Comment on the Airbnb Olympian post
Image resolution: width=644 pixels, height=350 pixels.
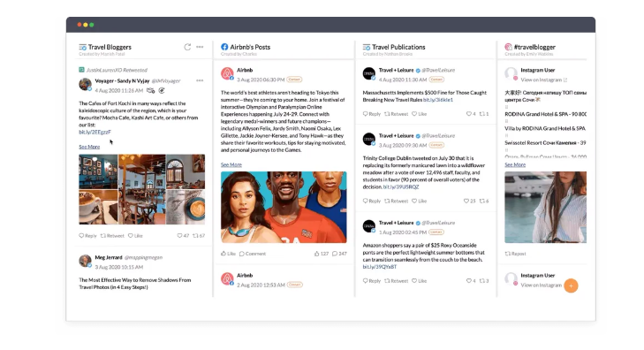click(x=253, y=254)
